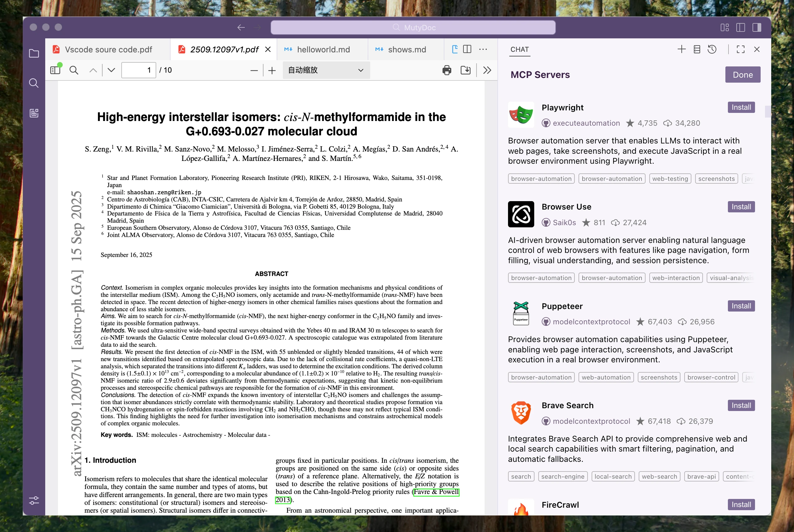Click the page number input field
794x532 pixels.
point(138,70)
